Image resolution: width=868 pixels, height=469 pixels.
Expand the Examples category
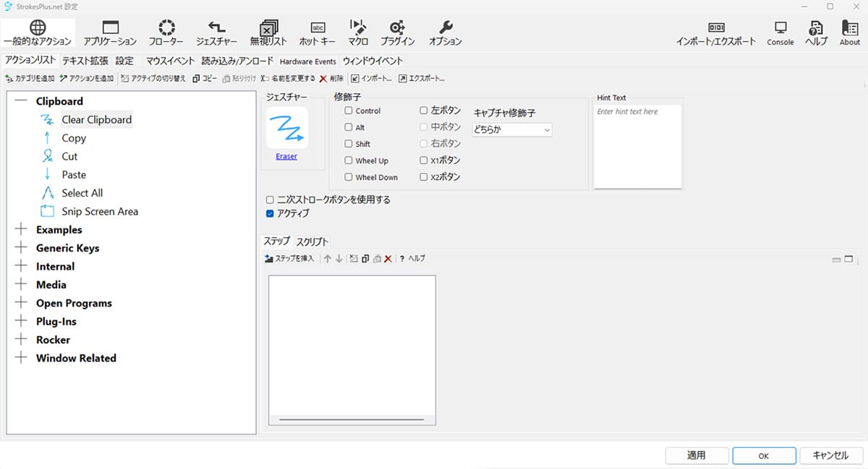(20, 230)
